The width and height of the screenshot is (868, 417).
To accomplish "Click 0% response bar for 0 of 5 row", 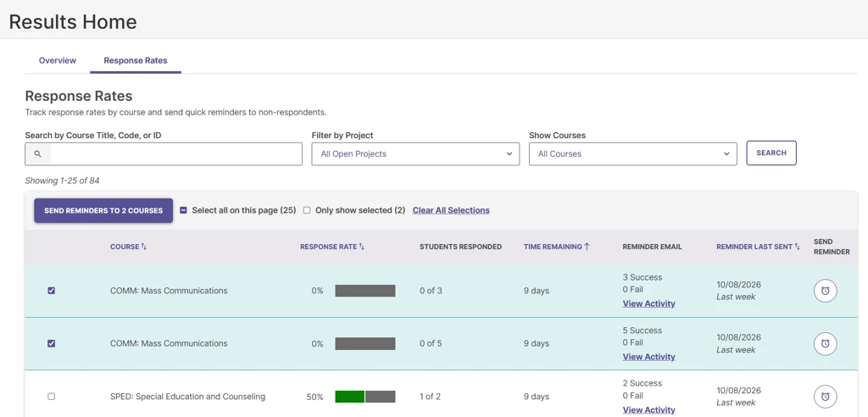I will pyautogui.click(x=364, y=344).
